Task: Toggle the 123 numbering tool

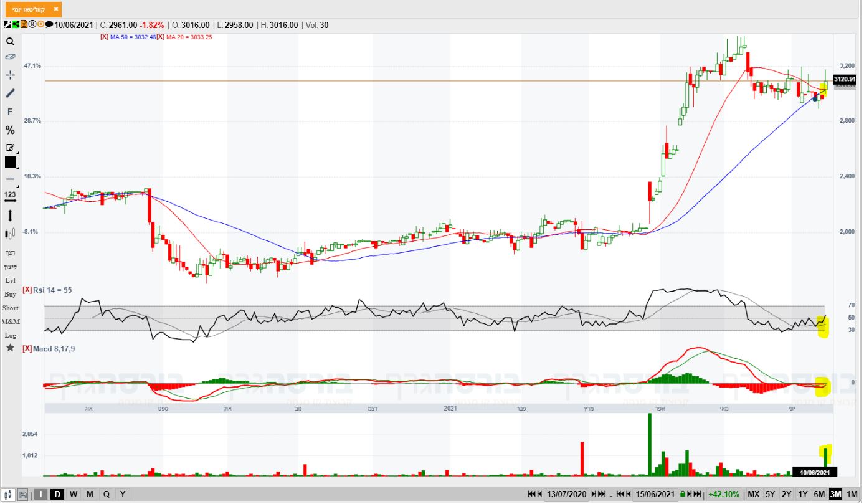Action: point(10,196)
